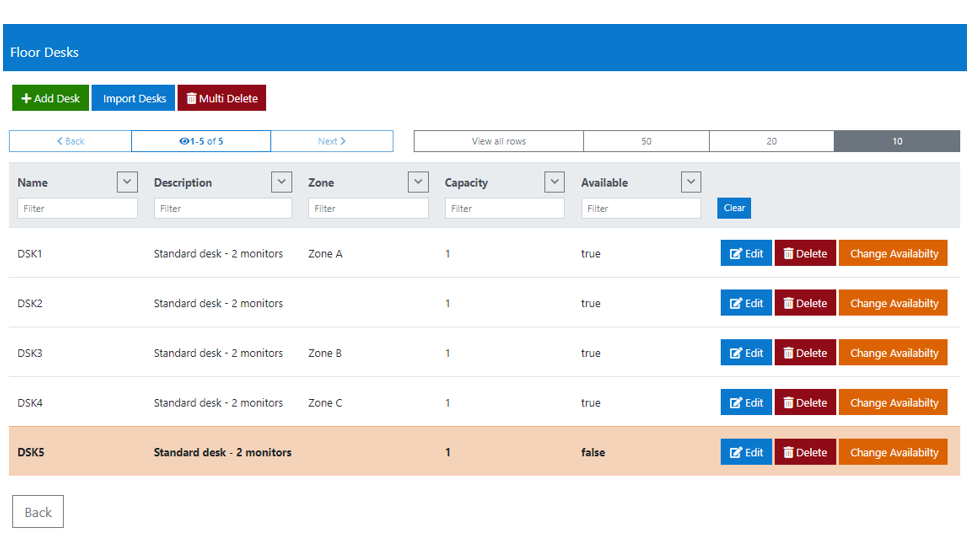Viewport: 973px width, 545px height.
Task: Switch availability of DSK3
Action: pyautogui.click(x=893, y=353)
